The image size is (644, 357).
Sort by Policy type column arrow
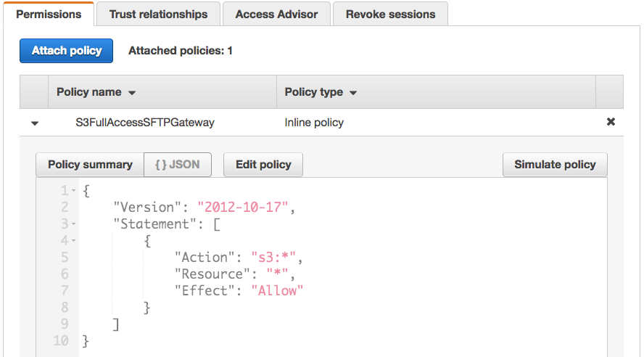(x=353, y=93)
